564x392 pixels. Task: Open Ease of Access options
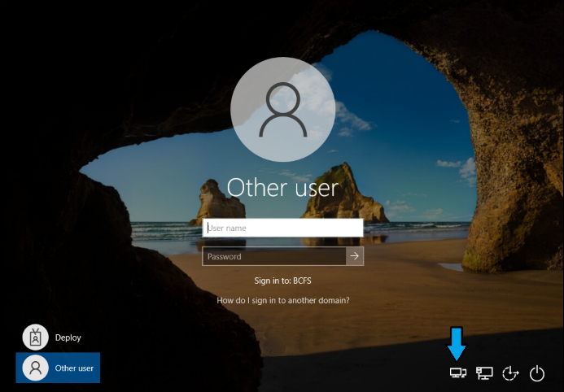click(510, 373)
